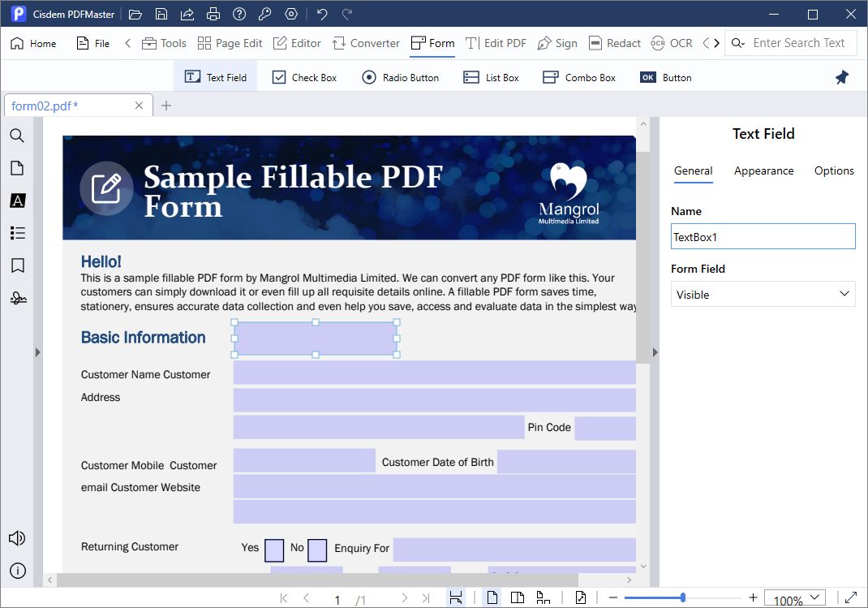Open the Search panel in sidebar

(17, 136)
